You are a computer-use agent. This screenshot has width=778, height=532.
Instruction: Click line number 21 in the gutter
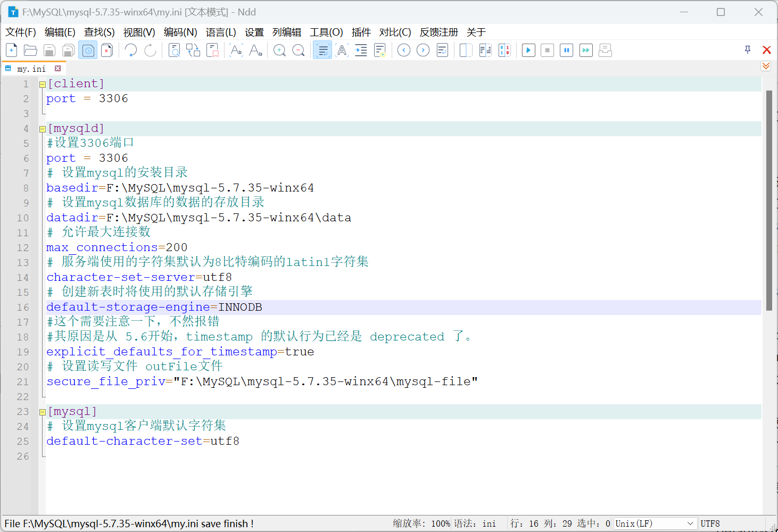click(x=23, y=381)
